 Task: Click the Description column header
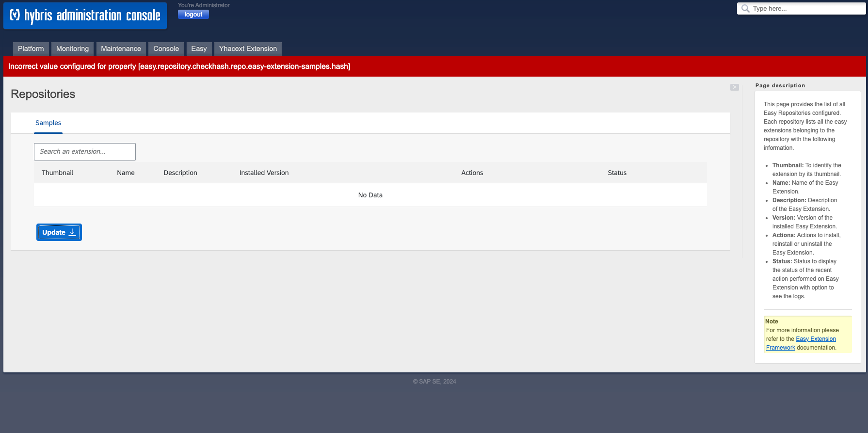(x=180, y=173)
